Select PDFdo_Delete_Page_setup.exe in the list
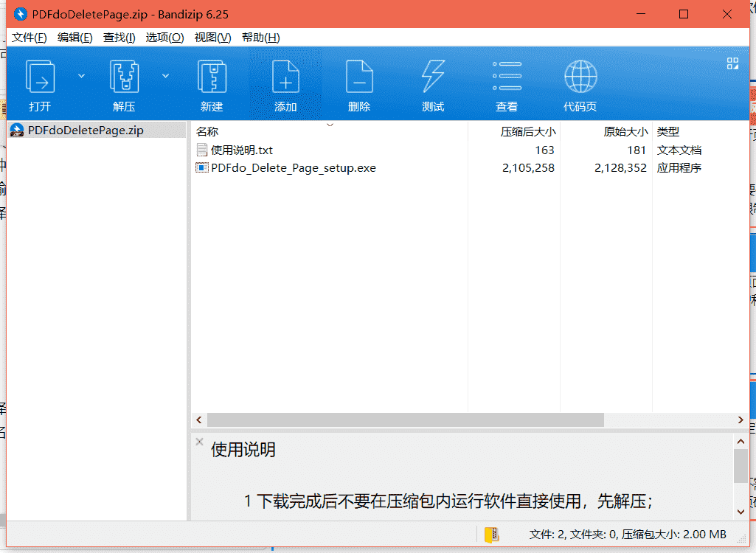 (293, 168)
